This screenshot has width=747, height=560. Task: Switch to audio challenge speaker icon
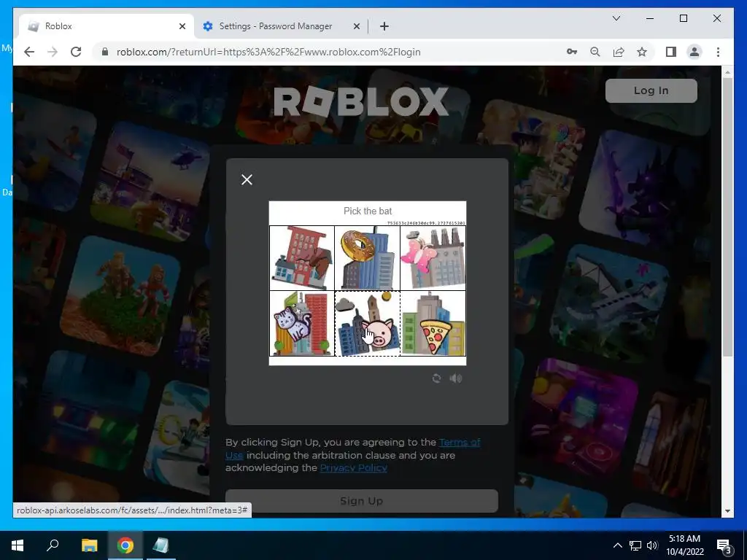(x=455, y=378)
